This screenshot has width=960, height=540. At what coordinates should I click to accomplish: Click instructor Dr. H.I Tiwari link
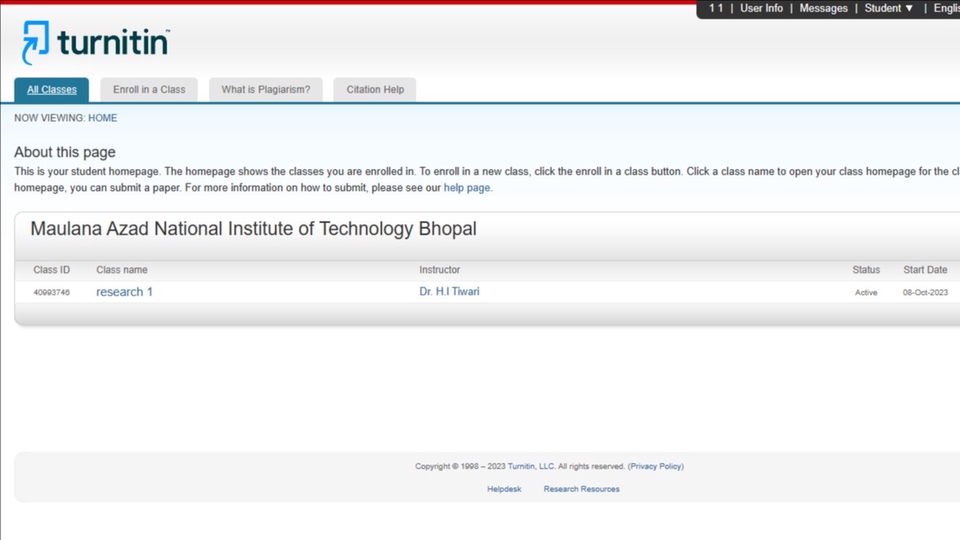pos(449,291)
